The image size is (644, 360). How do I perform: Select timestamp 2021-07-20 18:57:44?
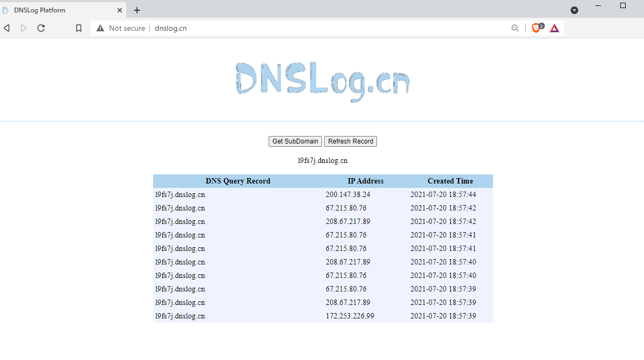(443, 194)
